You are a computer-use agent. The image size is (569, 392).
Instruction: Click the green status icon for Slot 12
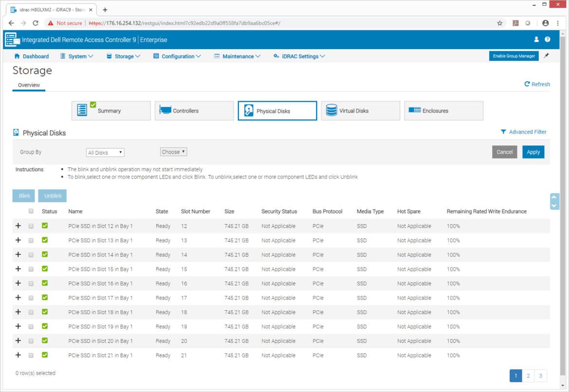[x=45, y=226]
